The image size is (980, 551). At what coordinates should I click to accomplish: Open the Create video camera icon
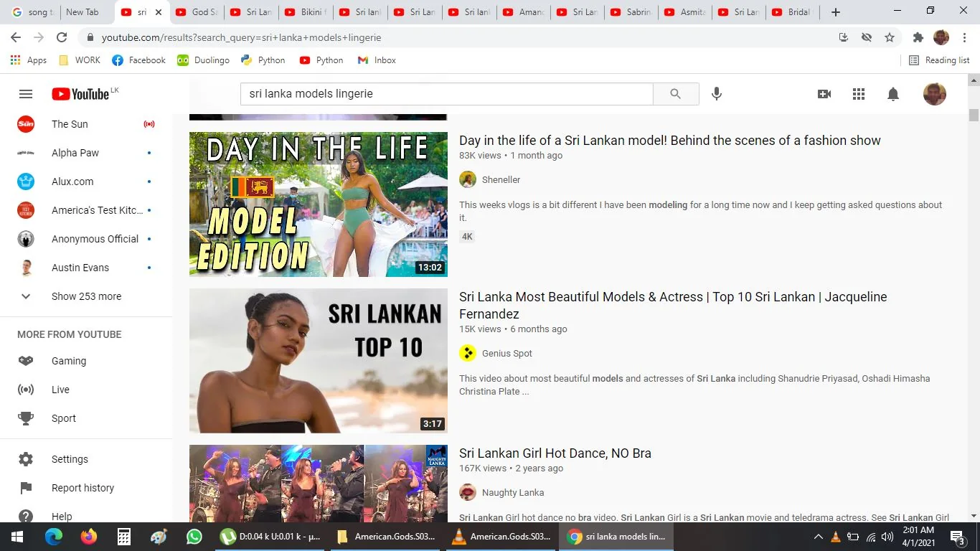(x=824, y=94)
